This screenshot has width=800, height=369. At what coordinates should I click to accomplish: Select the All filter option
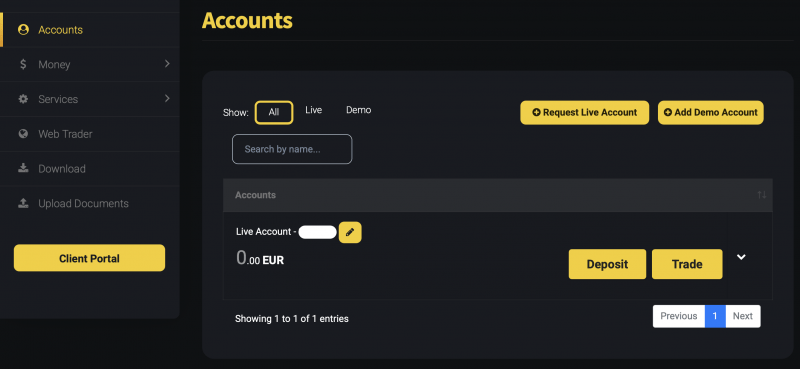coord(274,112)
